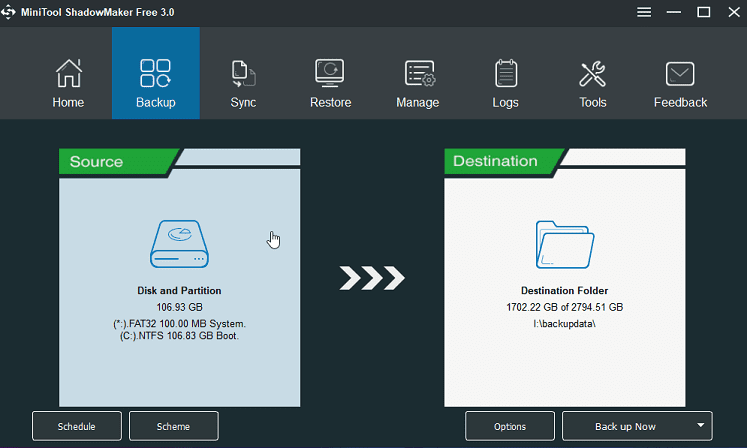Click the Logs label in navigation

coord(505,102)
